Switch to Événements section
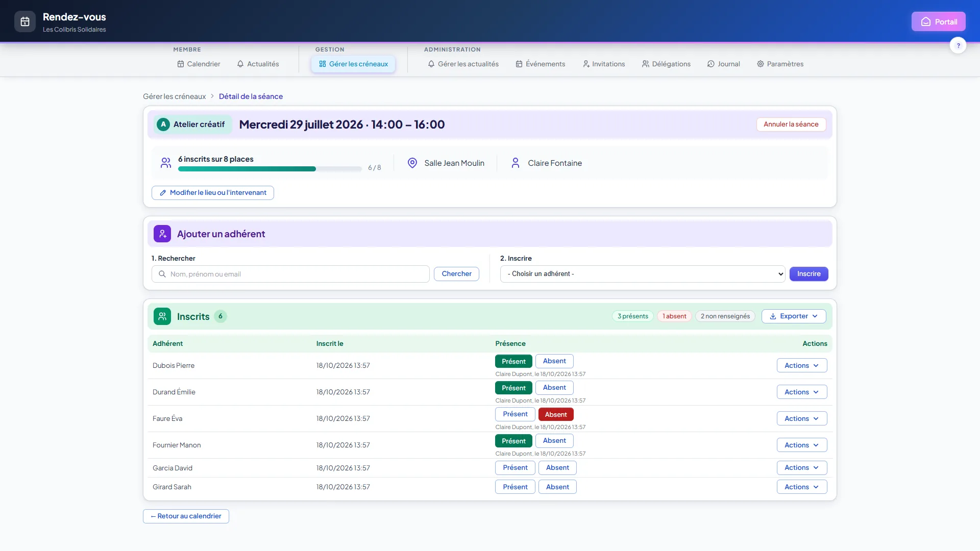This screenshot has height=551, width=980. pos(540,64)
